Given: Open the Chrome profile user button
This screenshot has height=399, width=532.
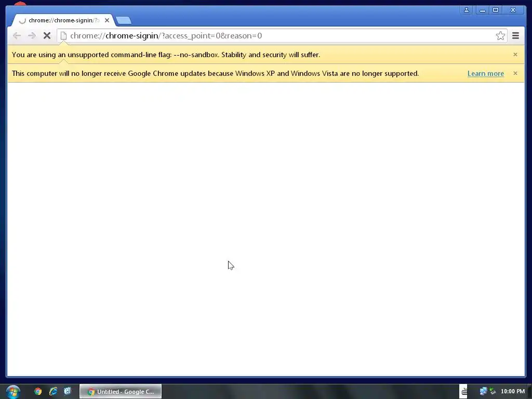Looking at the screenshot, I should (467, 10).
